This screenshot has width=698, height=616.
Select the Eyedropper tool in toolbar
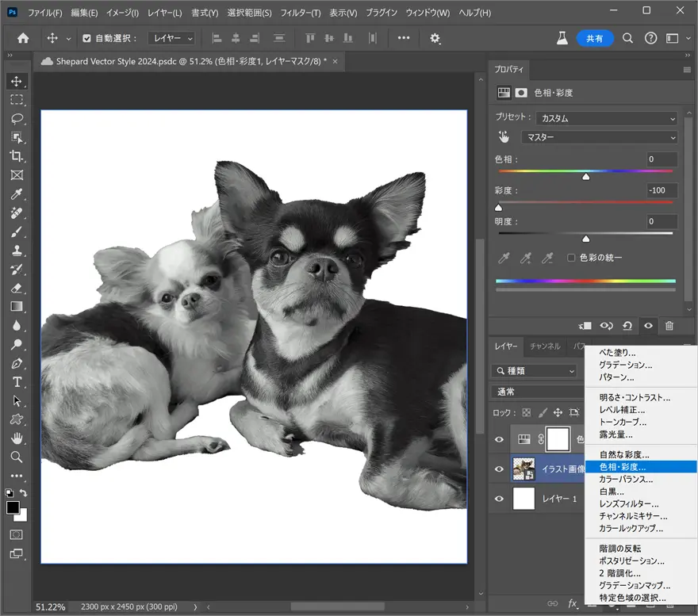pyautogui.click(x=17, y=194)
